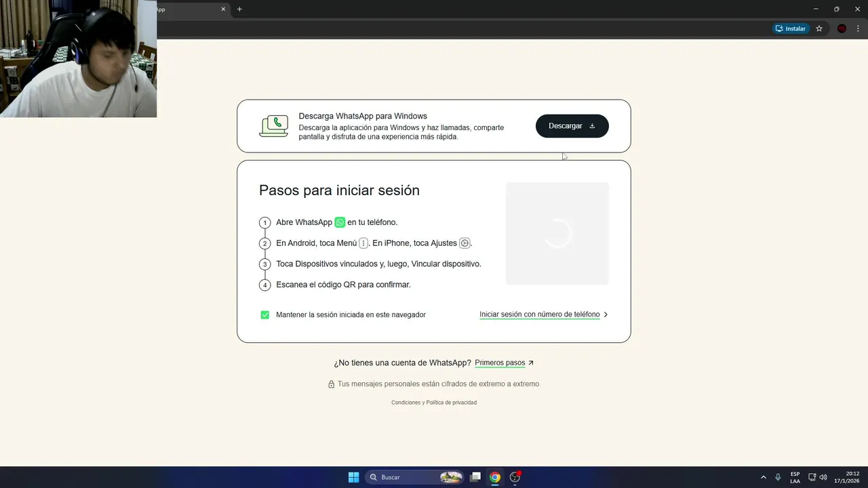Open the clock showing 20:12

tap(848, 477)
